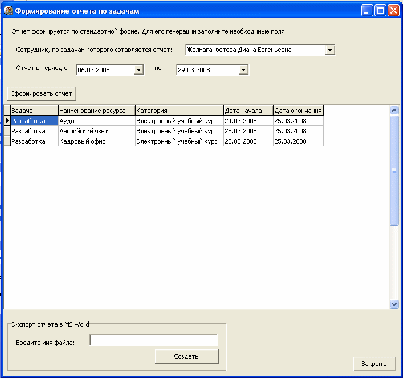Viewport: 404px width, 379px height.
Task: Click the Дата начала column header
Action: pos(248,110)
